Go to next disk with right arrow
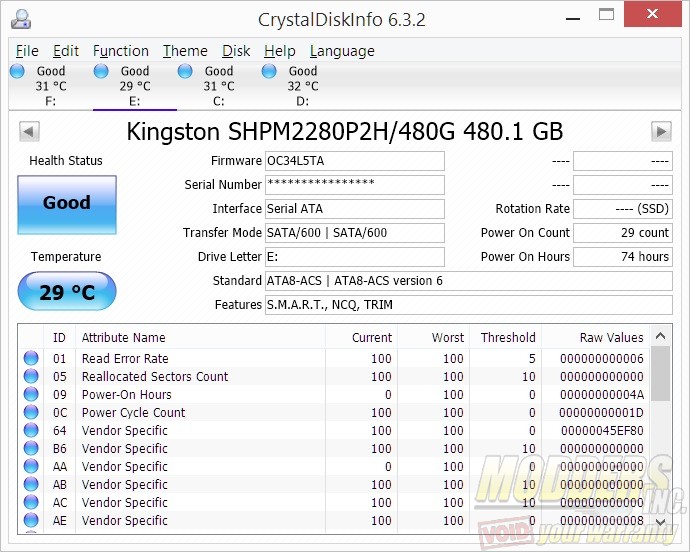690x552 pixels. pyautogui.click(x=661, y=131)
